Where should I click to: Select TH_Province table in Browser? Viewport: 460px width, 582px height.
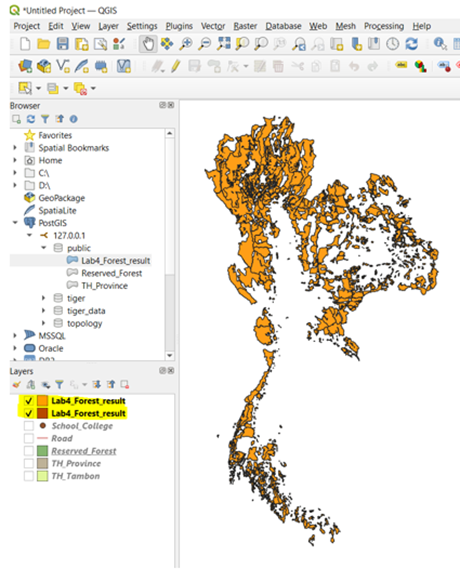tap(105, 286)
